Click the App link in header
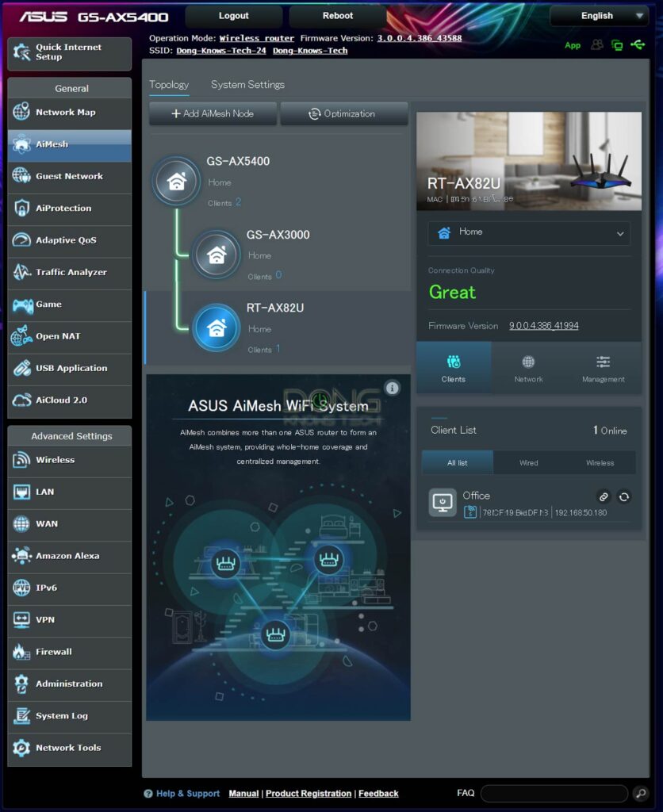The width and height of the screenshot is (663, 812). point(573,45)
